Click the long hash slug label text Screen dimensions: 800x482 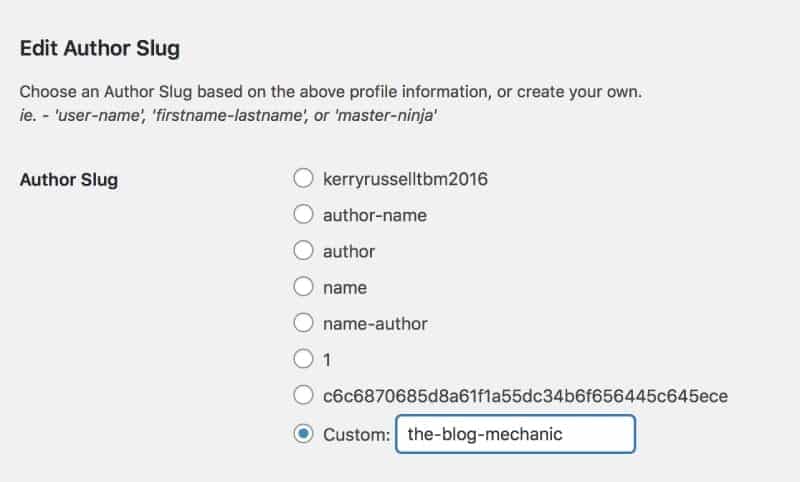[x=525, y=396]
